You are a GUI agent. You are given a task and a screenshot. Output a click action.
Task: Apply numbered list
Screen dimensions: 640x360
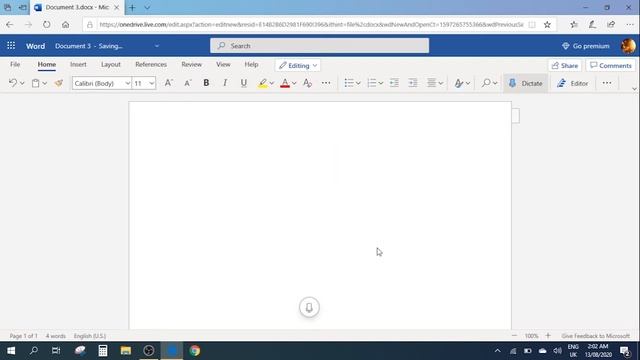(x=371, y=83)
